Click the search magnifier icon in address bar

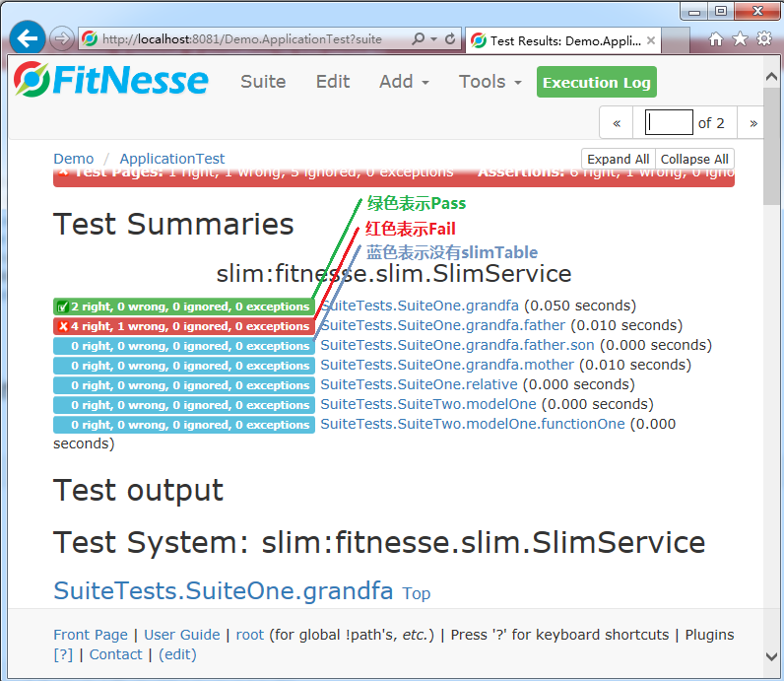(418, 38)
